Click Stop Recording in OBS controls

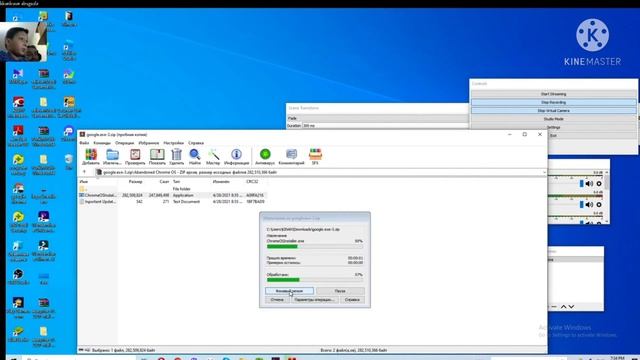coord(553,102)
